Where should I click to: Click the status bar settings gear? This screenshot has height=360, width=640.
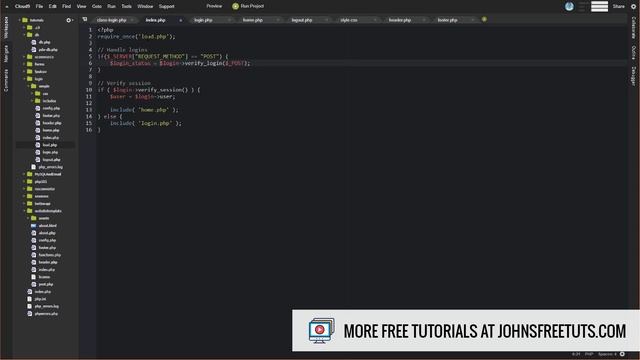click(622, 354)
